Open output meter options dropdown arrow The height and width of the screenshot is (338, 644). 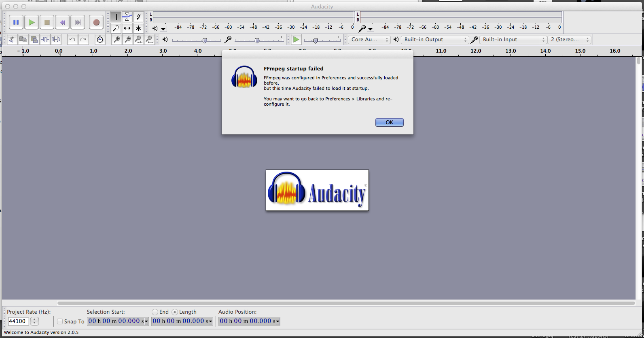(x=163, y=29)
